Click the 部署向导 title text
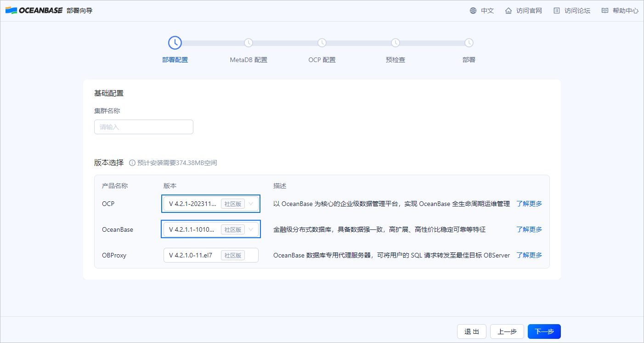This screenshot has height=343, width=644. [x=79, y=11]
